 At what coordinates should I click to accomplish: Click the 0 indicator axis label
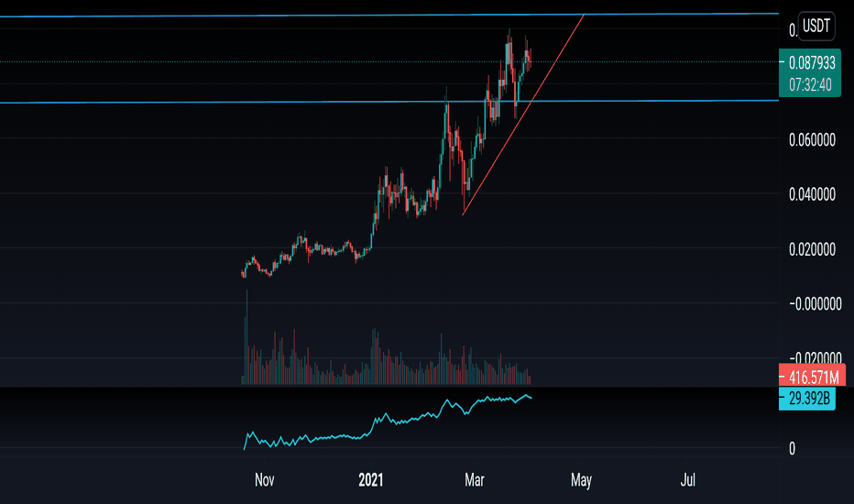coord(792,449)
